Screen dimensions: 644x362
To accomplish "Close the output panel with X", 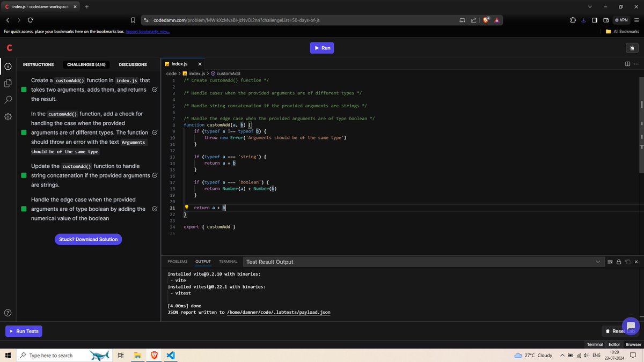I will [636, 262].
